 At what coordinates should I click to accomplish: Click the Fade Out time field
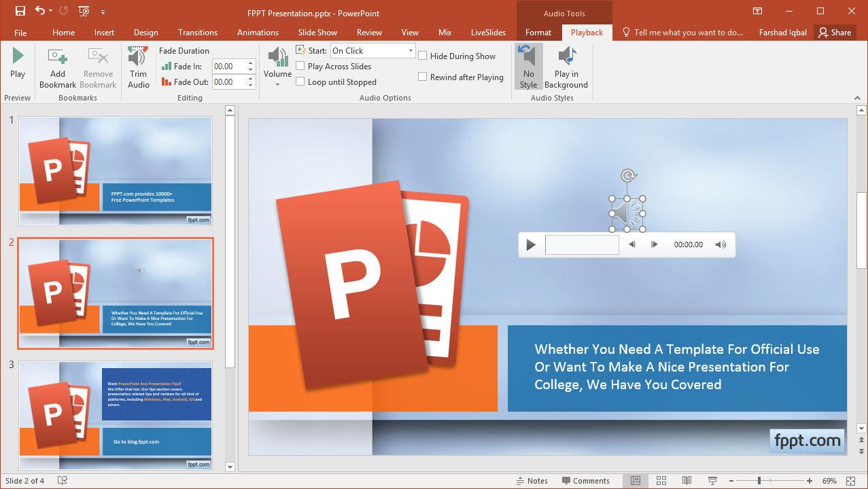click(x=229, y=82)
